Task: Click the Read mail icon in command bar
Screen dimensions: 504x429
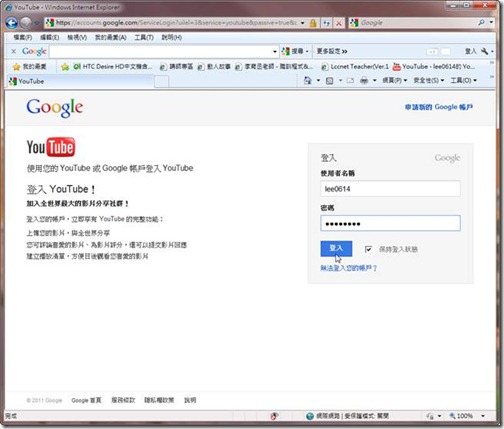Action: (350, 81)
